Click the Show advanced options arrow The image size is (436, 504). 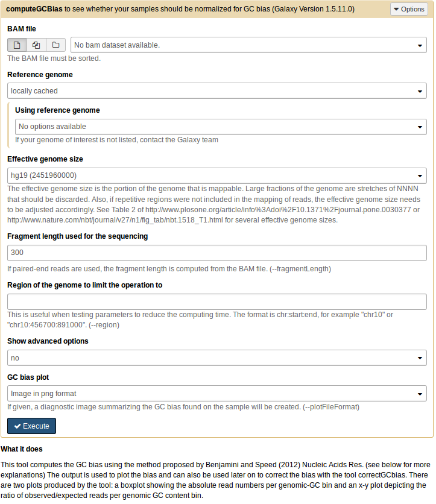click(420, 359)
